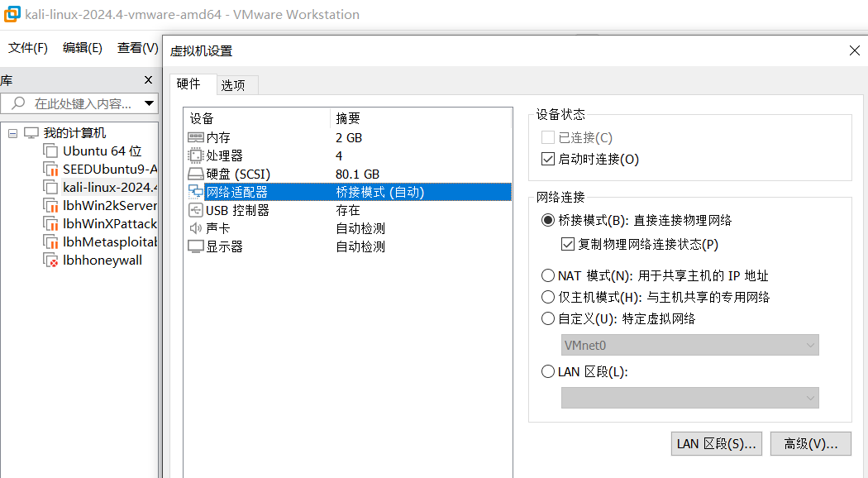
Task: Click the paused VM icon next to lbhMetasploitable
Action: tap(50, 242)
